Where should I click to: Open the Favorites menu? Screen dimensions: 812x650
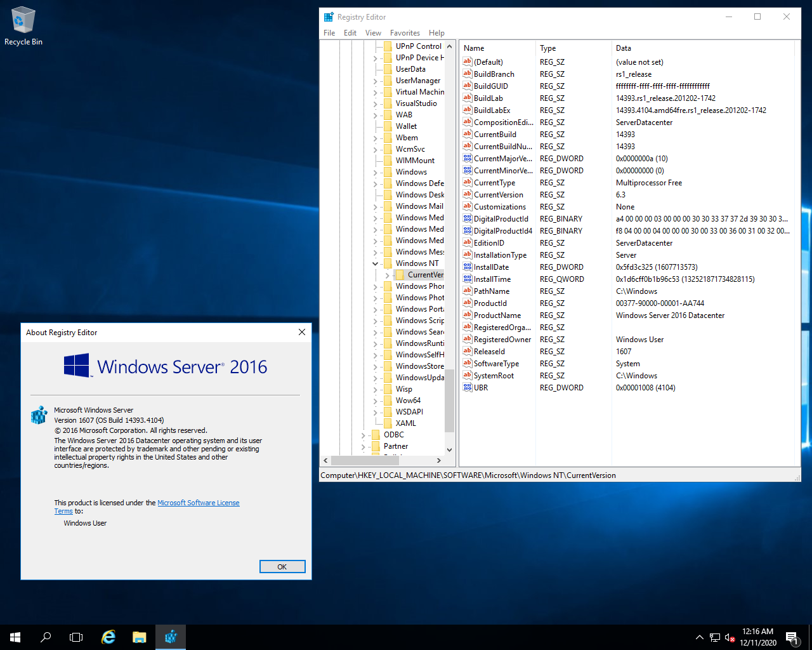405,33
